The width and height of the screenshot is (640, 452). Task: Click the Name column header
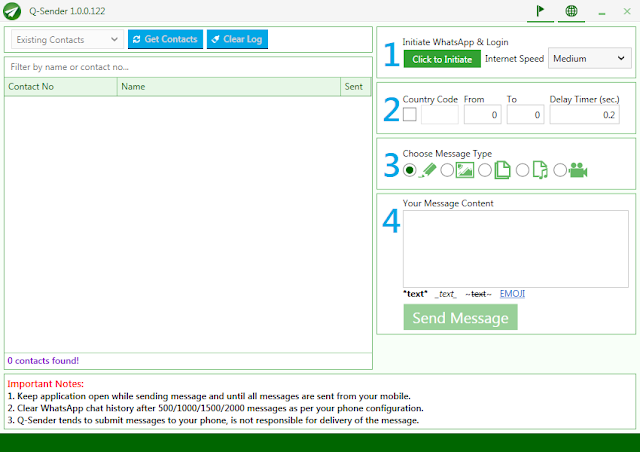[229, 87]
